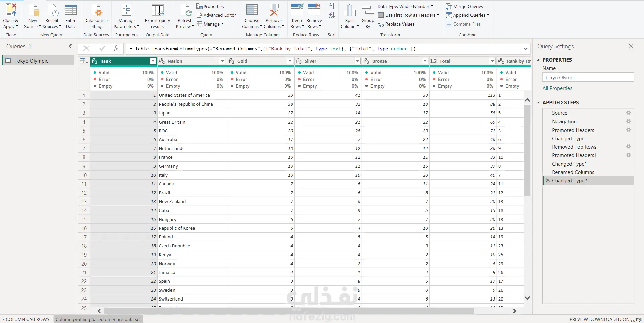Click Group By
This screenshot has width=644, height=323.
pos(368,16)
